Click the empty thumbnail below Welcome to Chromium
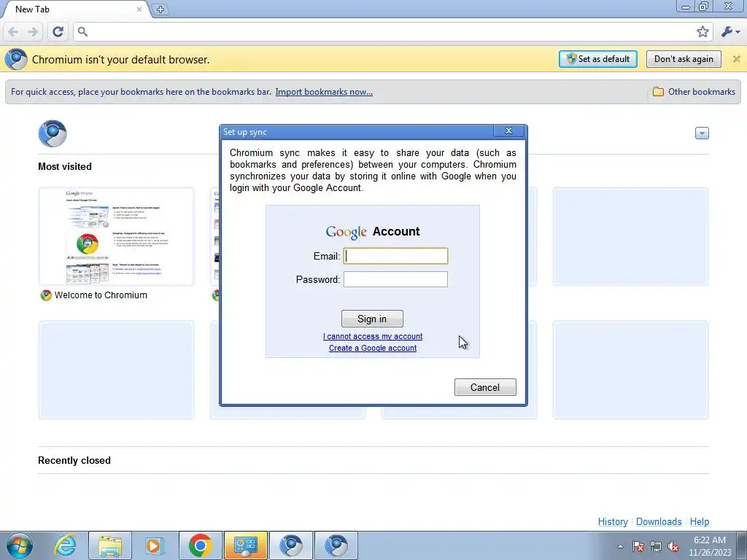This screenshot has height=560, width=747. [x=116, y=370]
